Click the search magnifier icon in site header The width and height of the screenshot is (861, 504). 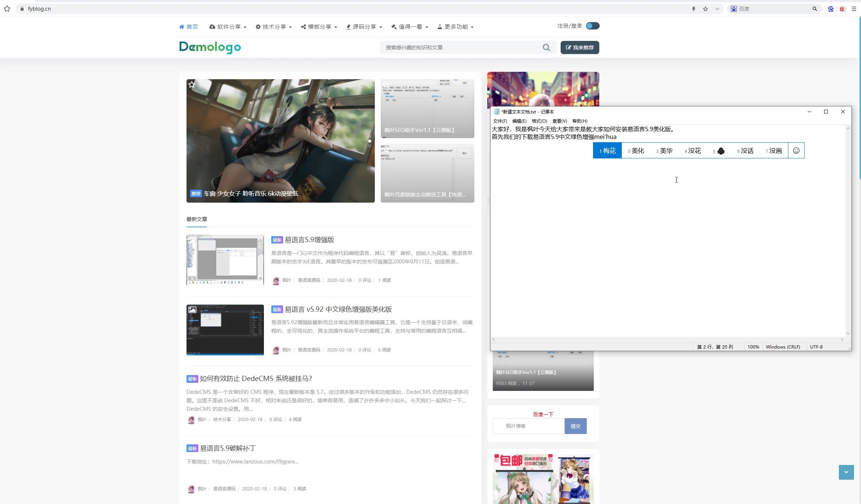click(x=546, y=48)
